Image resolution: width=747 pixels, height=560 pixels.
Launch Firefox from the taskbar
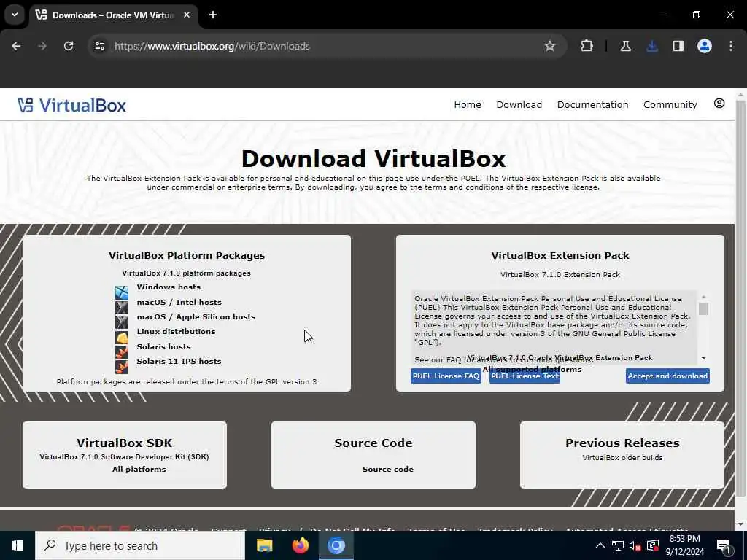coord(300,545)
